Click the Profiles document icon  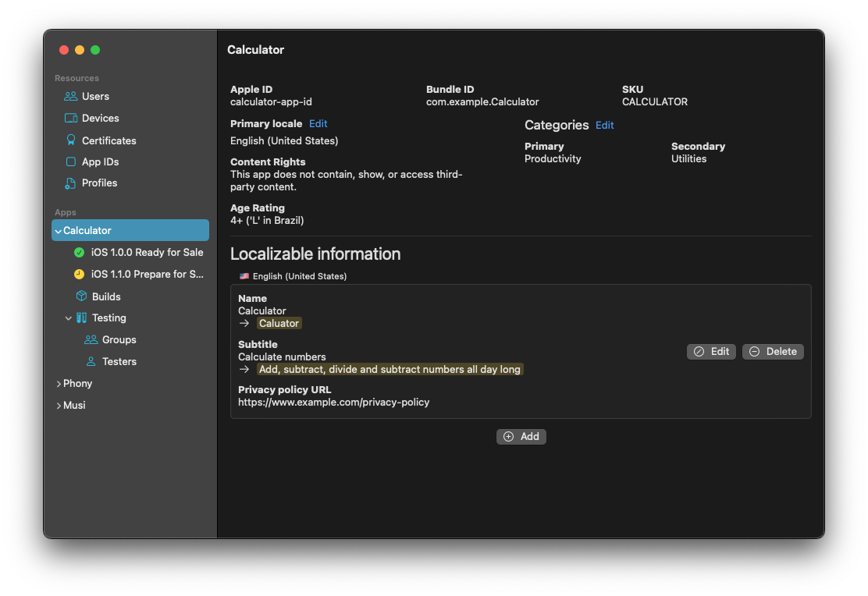(70, 183)
